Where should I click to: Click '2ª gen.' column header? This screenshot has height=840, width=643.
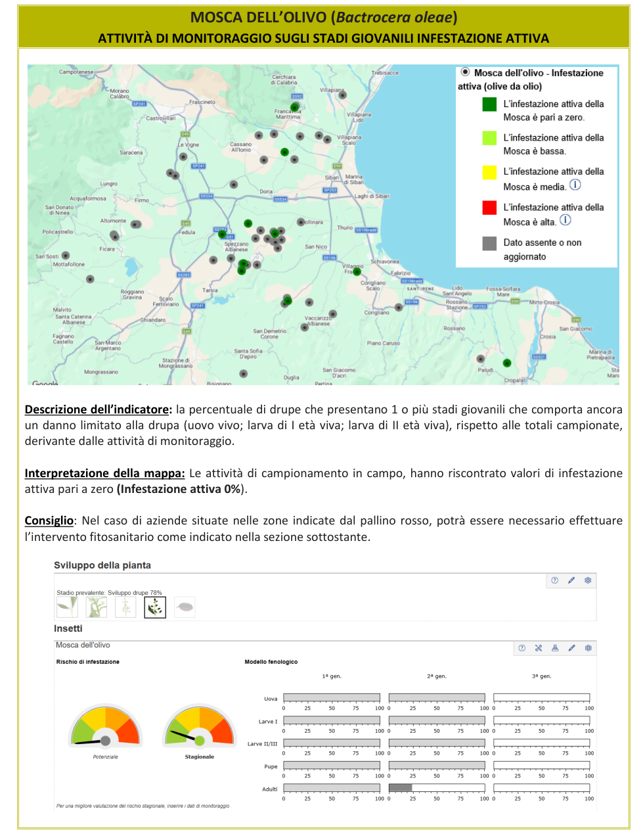[x=437, y=676]
